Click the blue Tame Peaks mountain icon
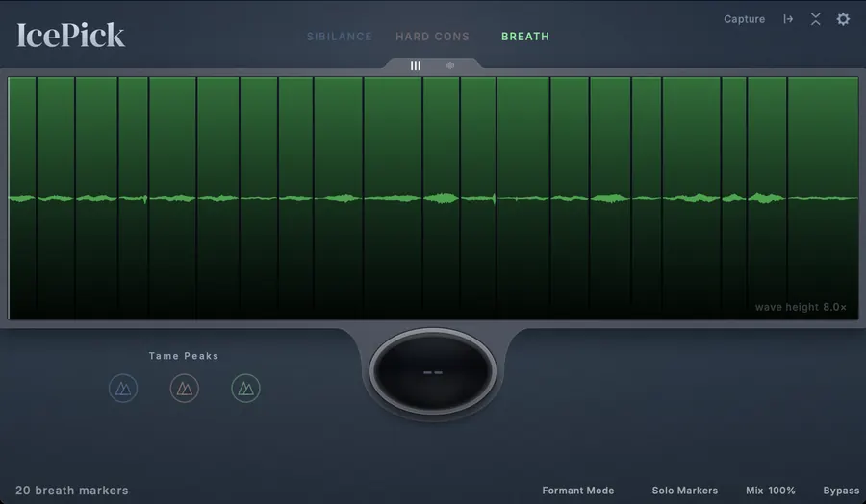Screen dimensions: 866x504 (123, 388)
